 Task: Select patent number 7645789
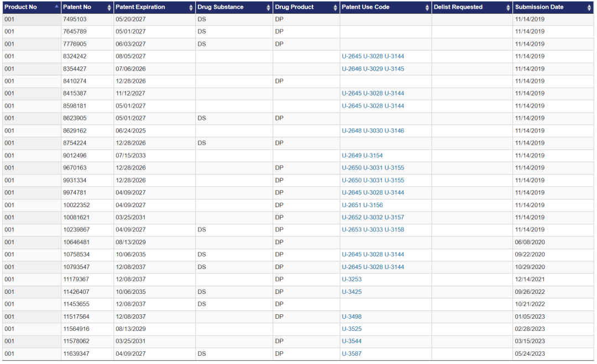coord(75,31)
